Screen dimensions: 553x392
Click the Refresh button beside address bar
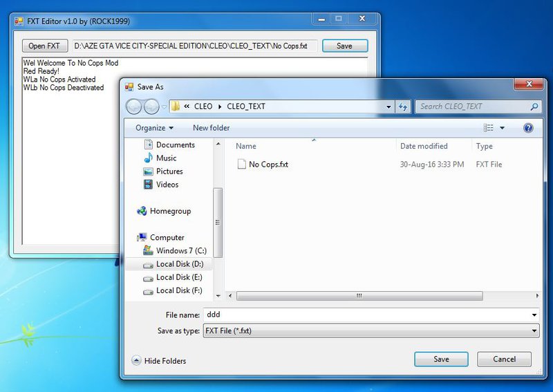(403, 106)
